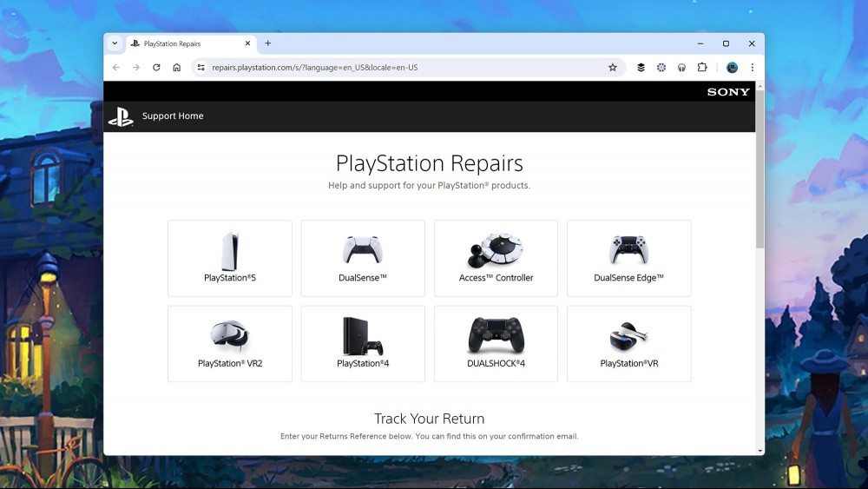Click the scrollbar down arrow
Screen dimensions: 868x489
pyautogui.click(x=760, y=451)
